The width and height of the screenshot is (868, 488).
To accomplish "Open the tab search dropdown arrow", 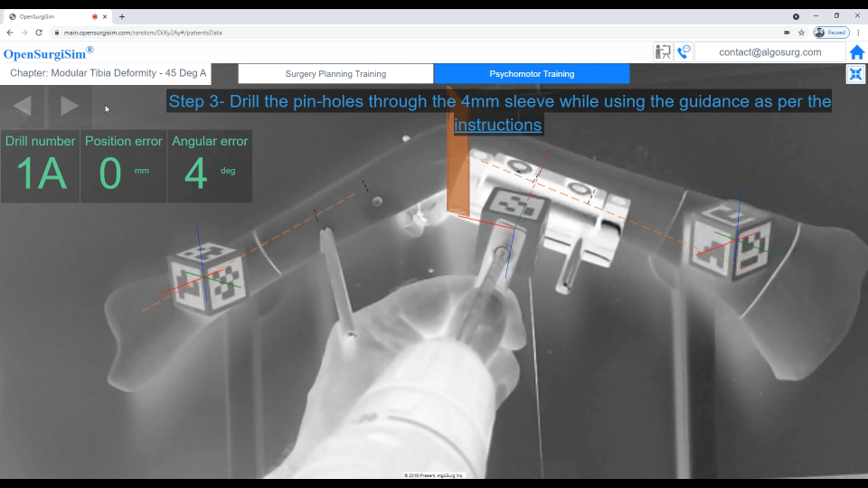I will (796, 16).
